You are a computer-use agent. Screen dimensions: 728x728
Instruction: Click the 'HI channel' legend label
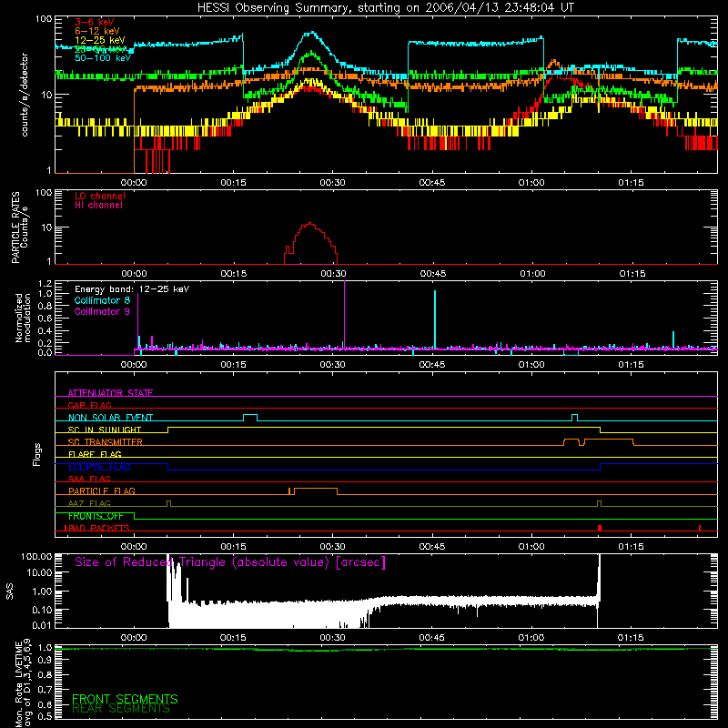[x=98, y=206]
